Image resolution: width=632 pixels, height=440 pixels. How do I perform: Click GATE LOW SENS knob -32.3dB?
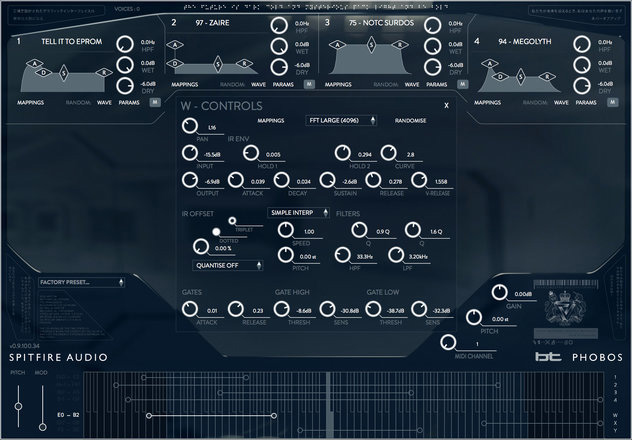point(419,309)
